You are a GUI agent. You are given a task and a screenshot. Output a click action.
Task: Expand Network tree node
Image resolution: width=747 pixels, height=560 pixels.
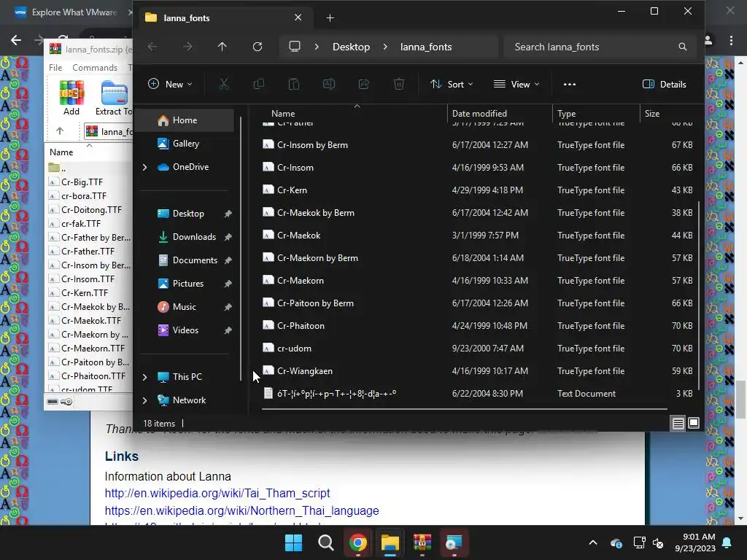tap(145, 400)
